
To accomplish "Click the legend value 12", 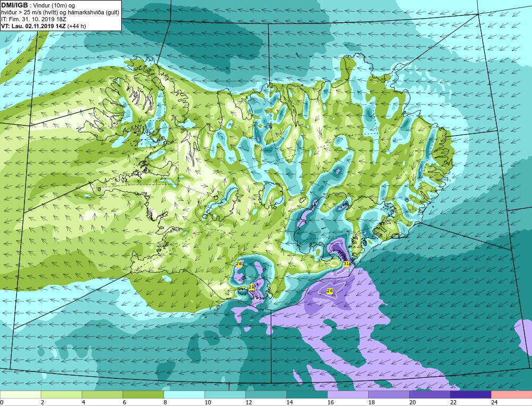I will pos(248,402).
